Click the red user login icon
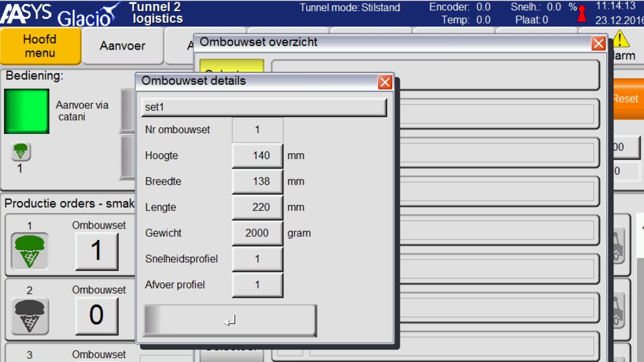The width and height of the screenshot is (644, 362). [581, 13]
